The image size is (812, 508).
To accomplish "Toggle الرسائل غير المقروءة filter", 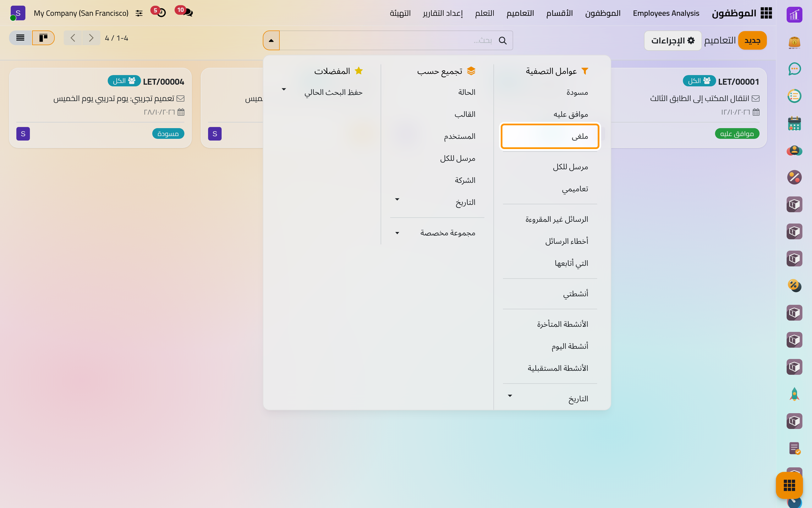I will [x=550, y=219].
